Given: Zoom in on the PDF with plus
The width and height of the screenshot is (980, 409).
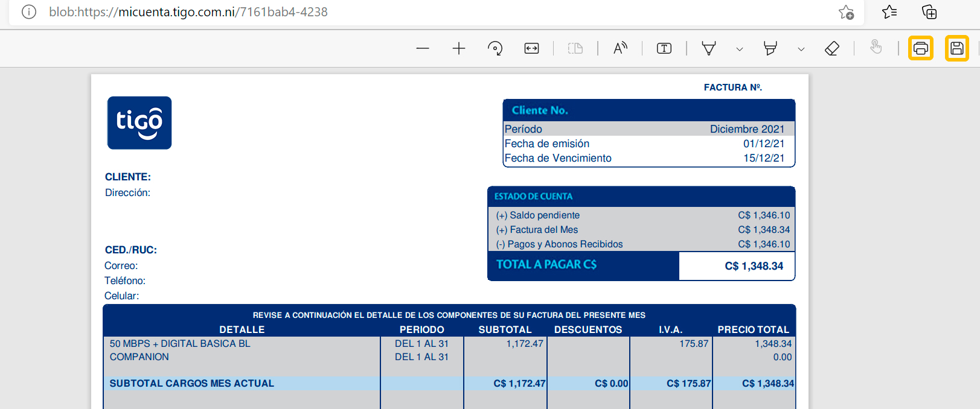Looking at the screenshot, I should click(x=459, y=48).
